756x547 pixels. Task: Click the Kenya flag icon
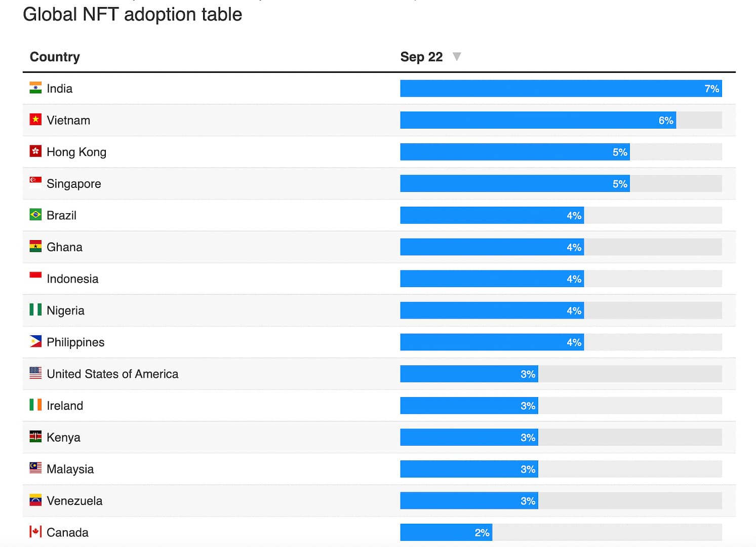(35, 437)
